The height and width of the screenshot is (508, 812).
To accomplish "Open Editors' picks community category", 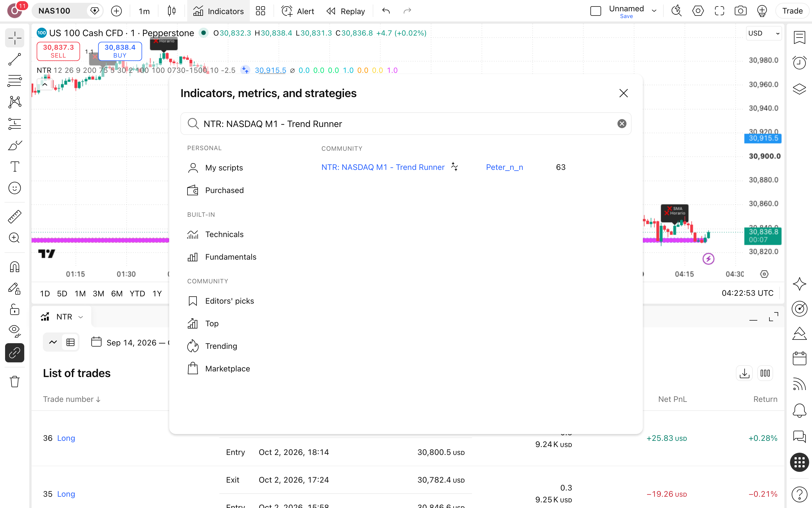I will tap(220, 301).
